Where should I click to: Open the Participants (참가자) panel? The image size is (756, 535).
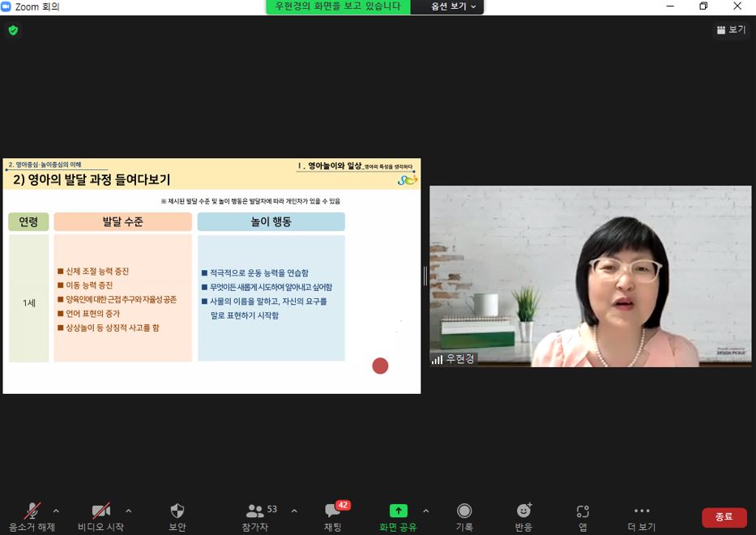(256, 511)
